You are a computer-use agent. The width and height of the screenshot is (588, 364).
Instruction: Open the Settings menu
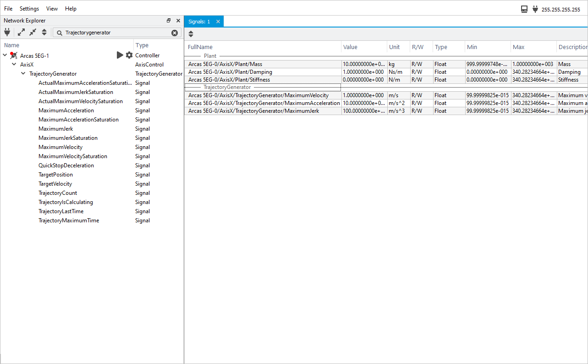29,9
